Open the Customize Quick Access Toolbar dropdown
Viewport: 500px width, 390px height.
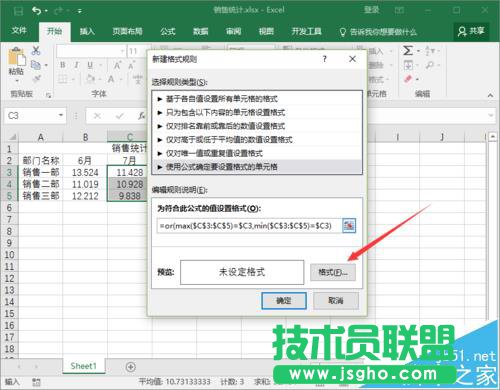(x=80, y=11)
